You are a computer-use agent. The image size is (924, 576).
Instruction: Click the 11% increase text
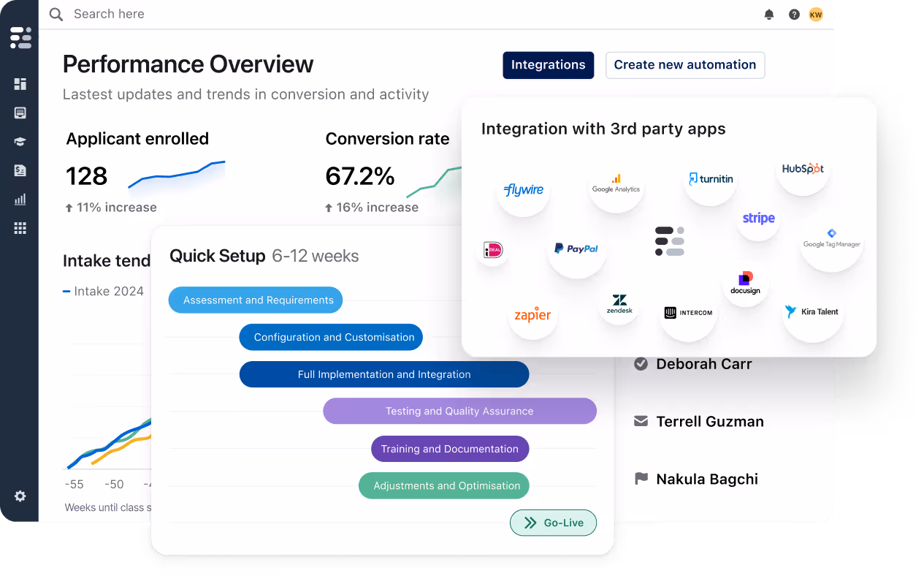point(111,208)
